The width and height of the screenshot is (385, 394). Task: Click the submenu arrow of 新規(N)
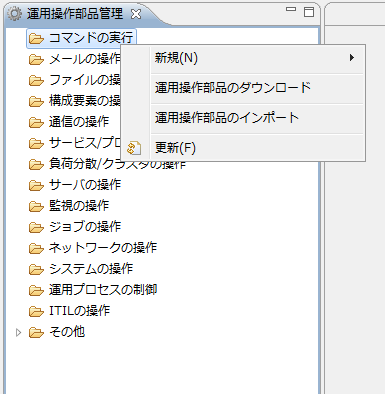[x=352, y=58]
